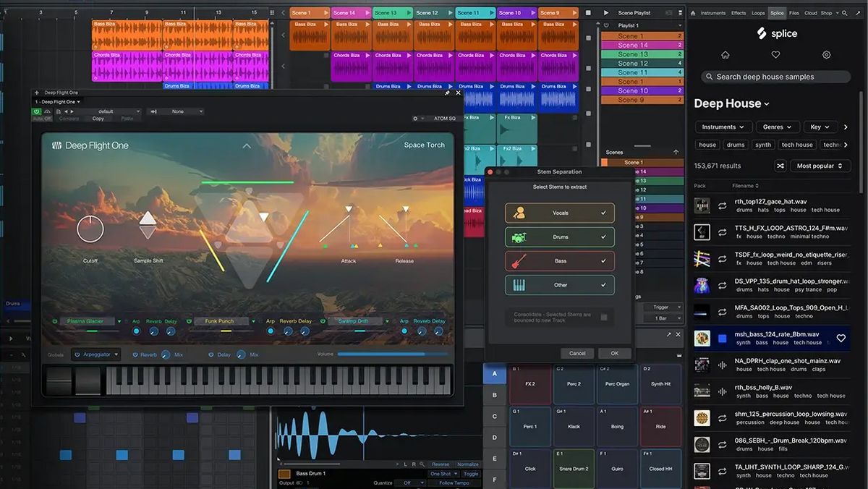Open Splice settings gear icon
Viewport: 868px width, 489px height.
tap(827, 55)
